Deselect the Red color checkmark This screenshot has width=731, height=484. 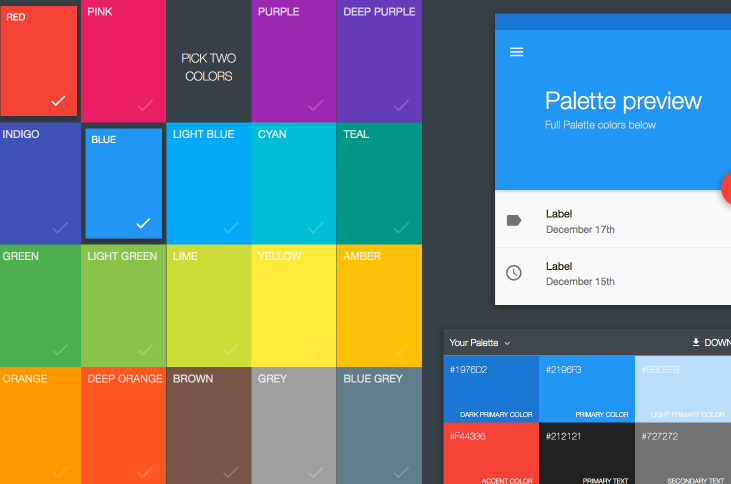click(58, 101)
